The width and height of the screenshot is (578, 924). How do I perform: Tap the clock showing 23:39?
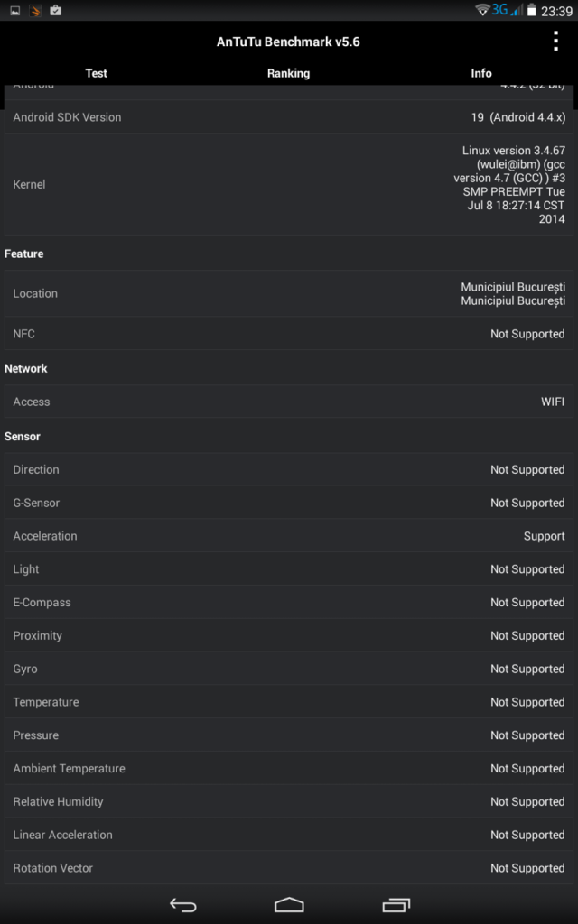pos(556,11)
